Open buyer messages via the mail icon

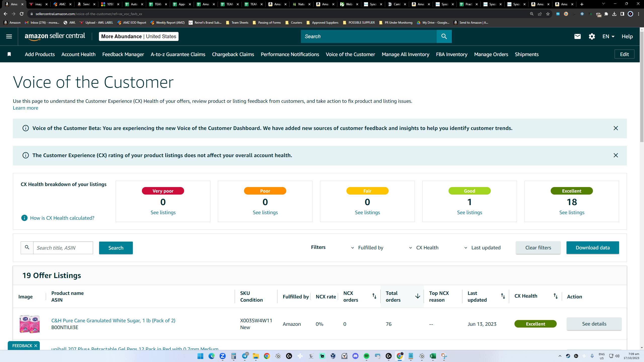577,36
